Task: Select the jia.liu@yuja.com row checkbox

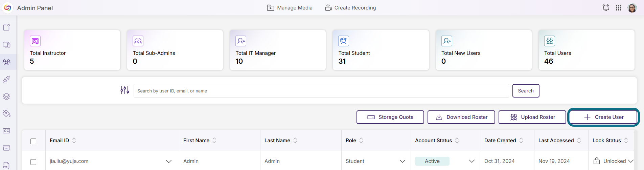Action: [33, 162]
